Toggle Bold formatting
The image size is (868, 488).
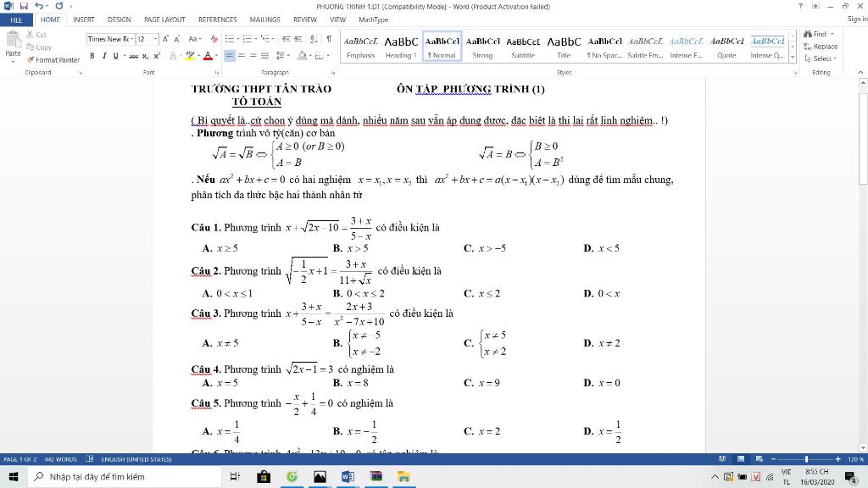(92, 55)
